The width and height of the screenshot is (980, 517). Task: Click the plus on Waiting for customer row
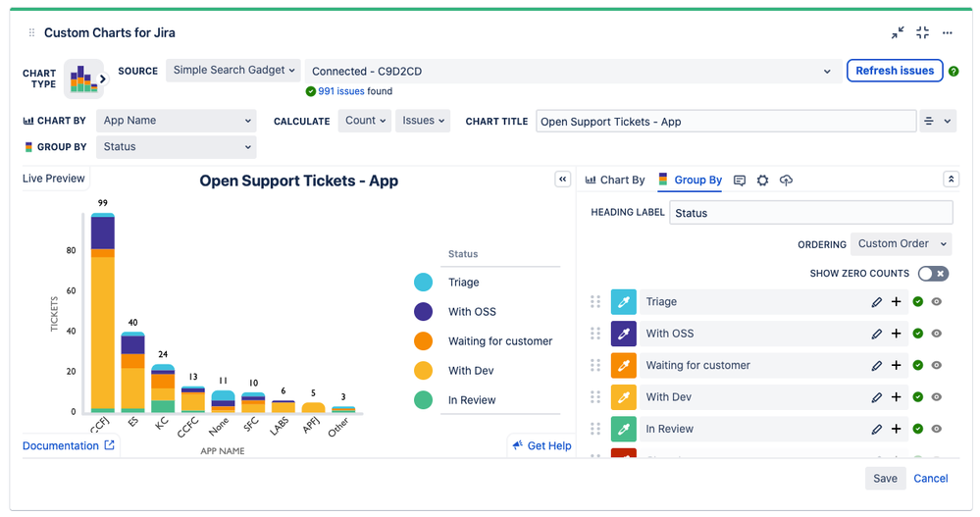(x=897, y=366)
